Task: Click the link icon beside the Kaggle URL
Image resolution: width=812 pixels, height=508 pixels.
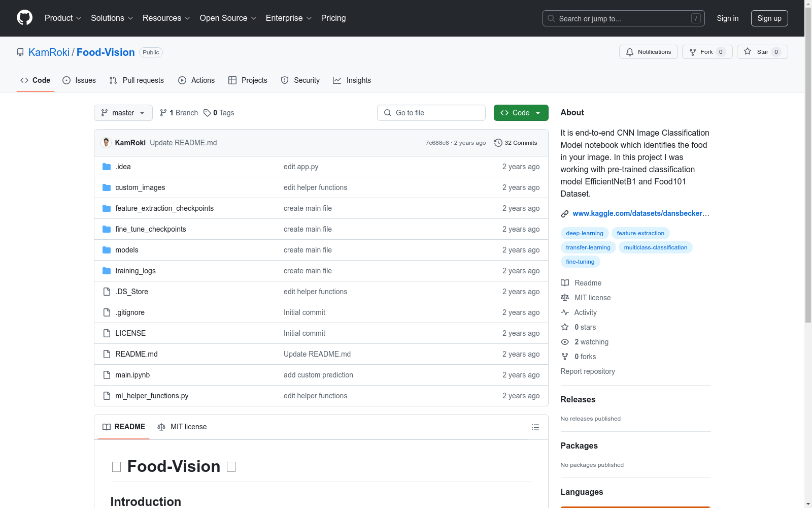Action: pos(565,214)
